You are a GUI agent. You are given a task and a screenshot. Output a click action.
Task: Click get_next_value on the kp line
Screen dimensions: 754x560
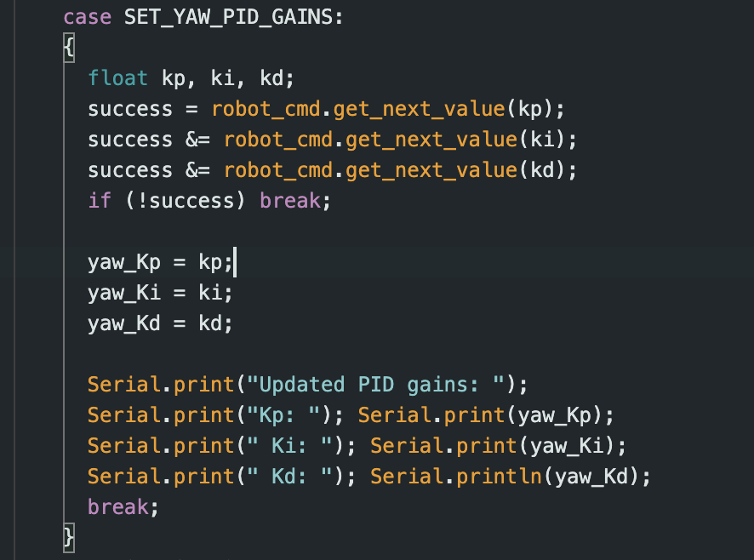(419, 110)
